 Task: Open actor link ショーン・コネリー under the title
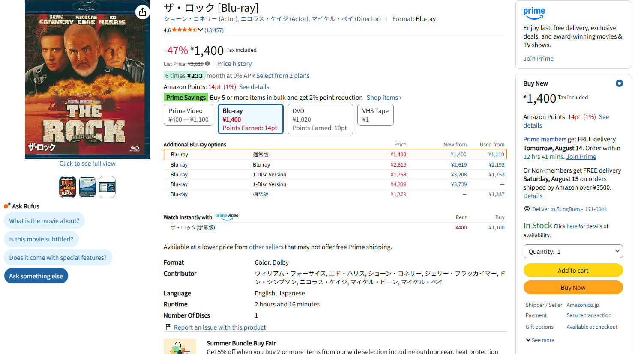point(190,19)
